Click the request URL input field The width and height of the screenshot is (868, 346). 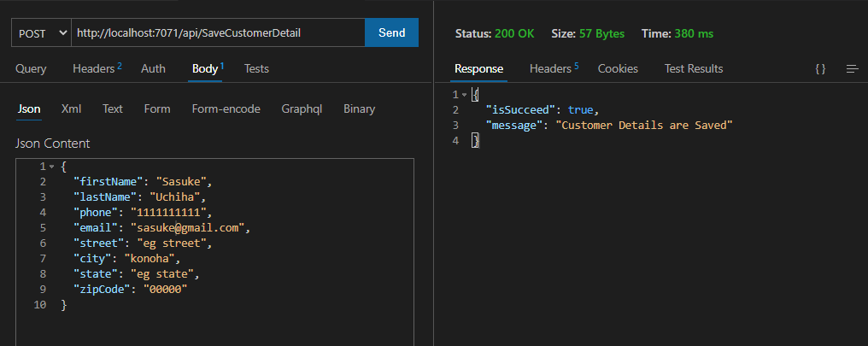click(218, 32)
